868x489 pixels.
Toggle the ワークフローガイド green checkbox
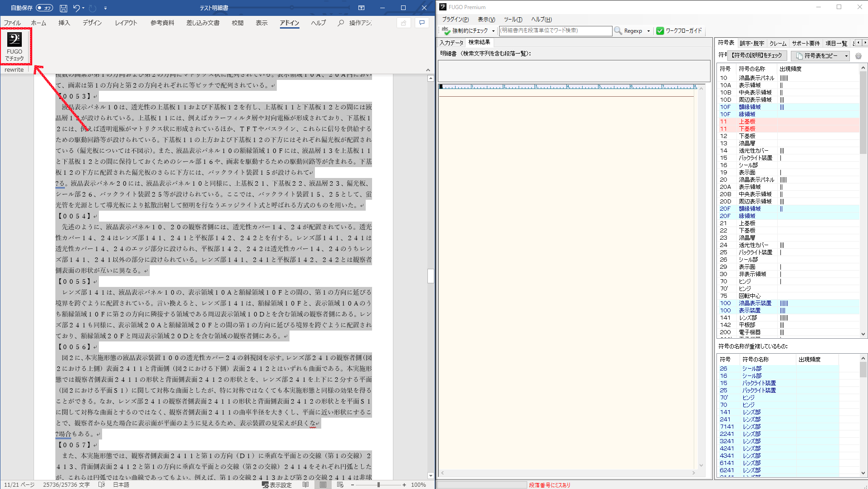coord(660,31)
